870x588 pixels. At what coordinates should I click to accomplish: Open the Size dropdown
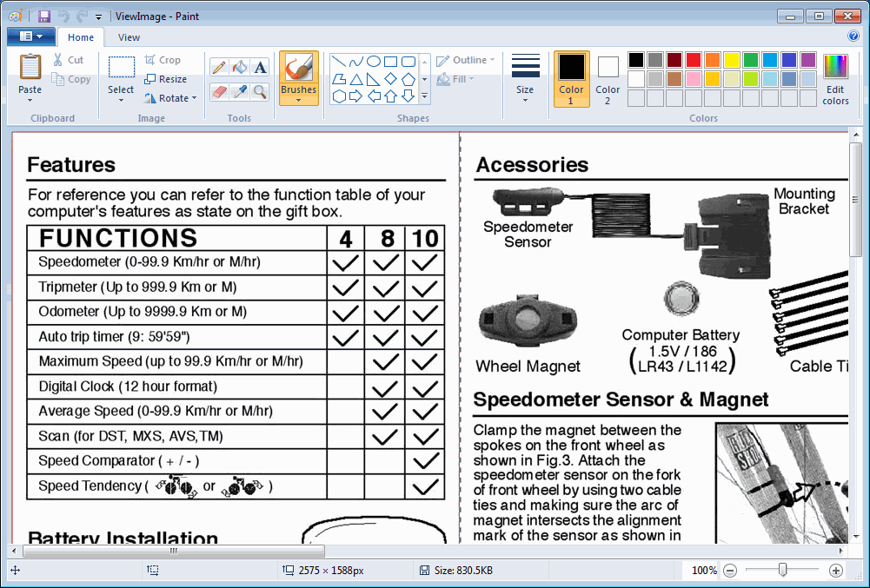pyautogui.click(x=525, y=77)
